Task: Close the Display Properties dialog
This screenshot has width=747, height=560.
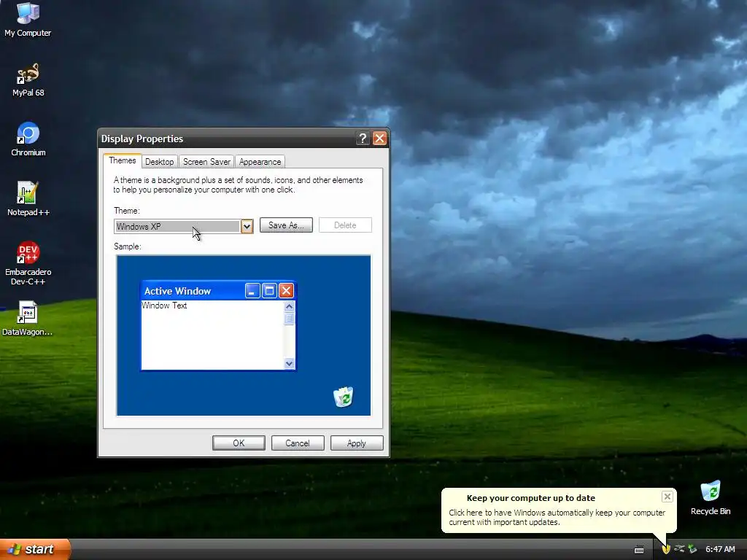Action: tap(379, 138)
